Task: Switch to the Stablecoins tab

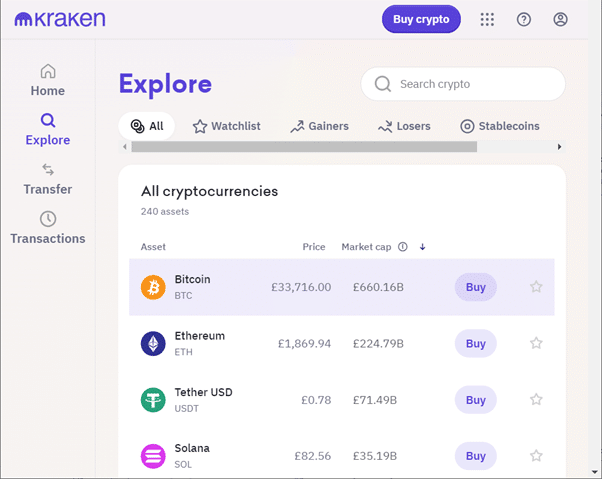Action: tap(500, 126)
